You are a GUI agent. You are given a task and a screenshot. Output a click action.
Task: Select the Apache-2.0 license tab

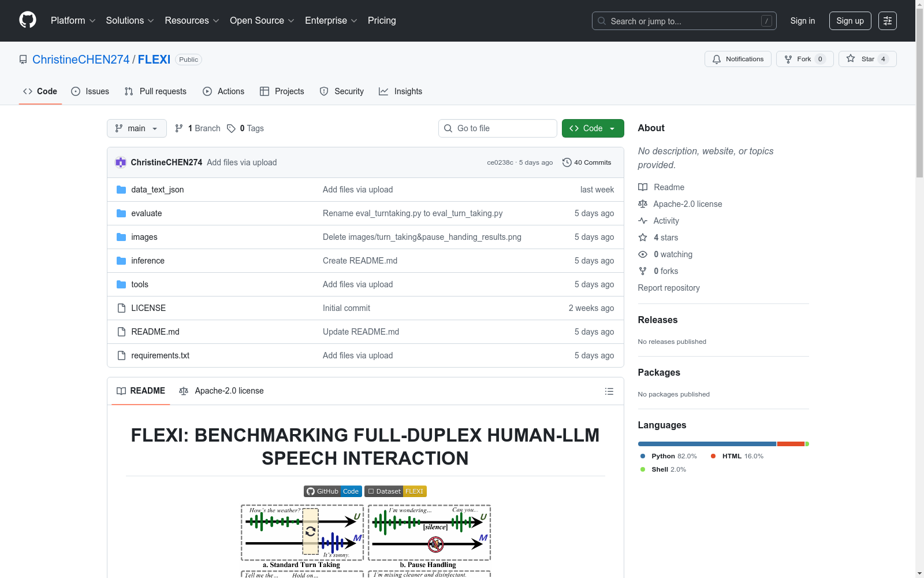[x=222, y=391]
